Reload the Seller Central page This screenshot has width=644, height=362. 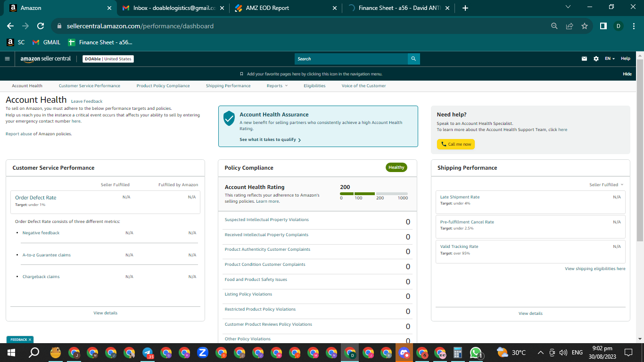click(x=41, y=26)
